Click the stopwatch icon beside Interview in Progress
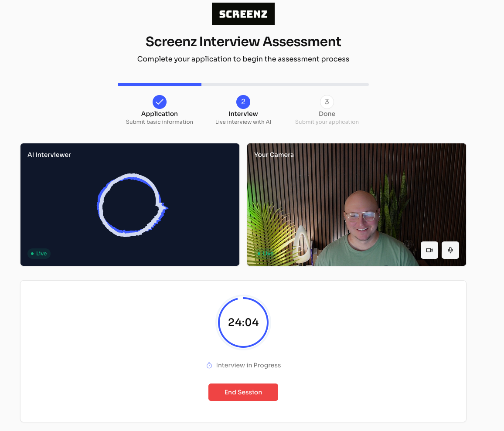This screenshot has width=504, height=431. (209, 366)
